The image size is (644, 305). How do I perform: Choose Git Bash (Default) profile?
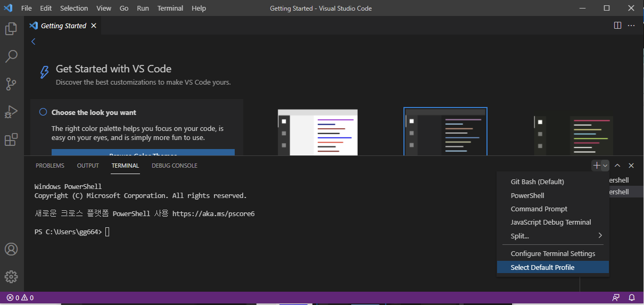pos(553,182)
